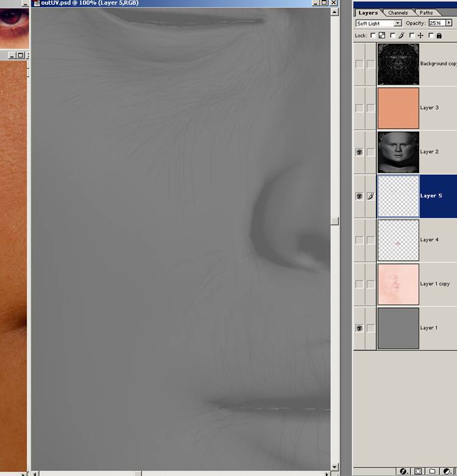
Task: Click the paintbrush indicator beside Layer 5
Action: [x=370, y=196]
